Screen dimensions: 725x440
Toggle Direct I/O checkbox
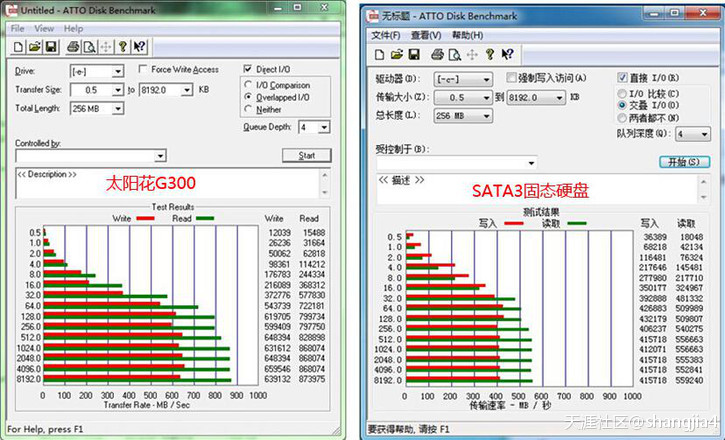coord(248,69)
